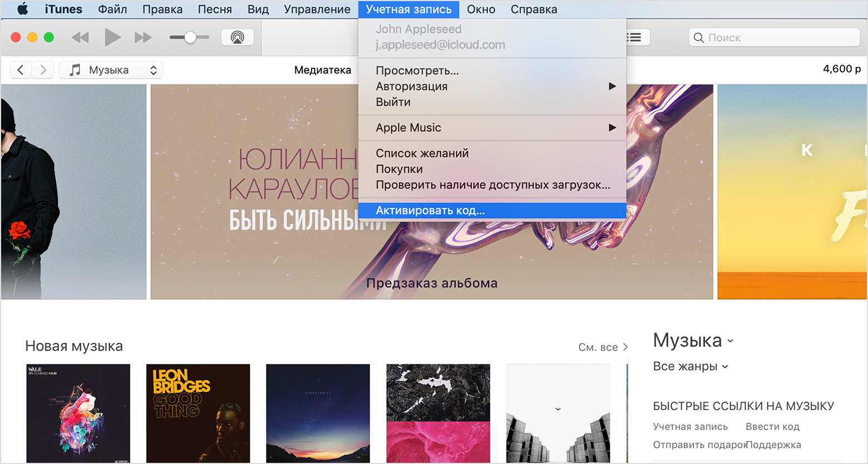Image resolution: width=868 pixels, height=464 pixels.
Task: Choose Просмотреть… from account menu
Action: click(x=492, y=71)
